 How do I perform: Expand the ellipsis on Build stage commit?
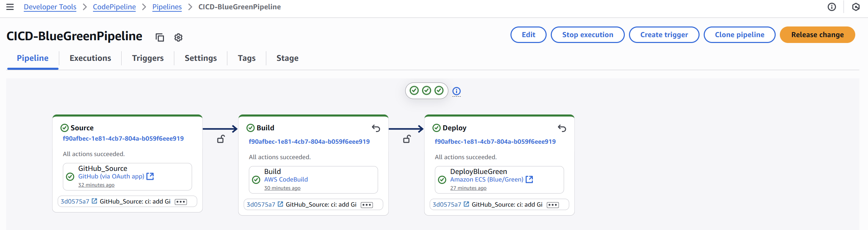click(x=367, y=205)
